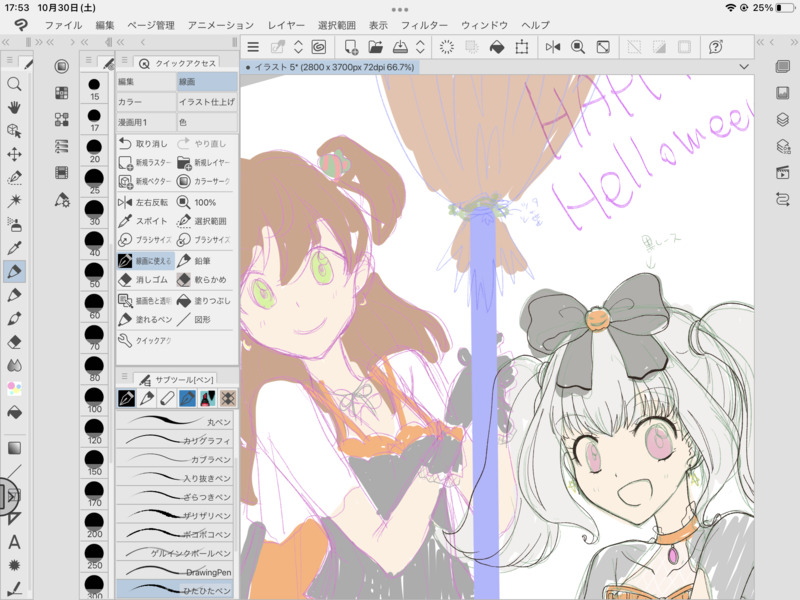800x600 pixels.
Task: Open the ウィンドウ menu
Action: pos(484,25)
